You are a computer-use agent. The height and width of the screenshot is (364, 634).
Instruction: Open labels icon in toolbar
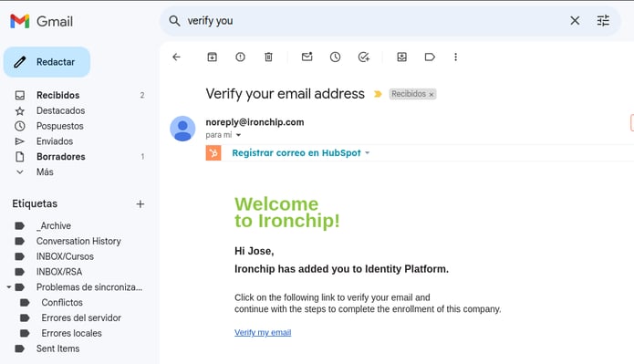click(x=430, y=57)
